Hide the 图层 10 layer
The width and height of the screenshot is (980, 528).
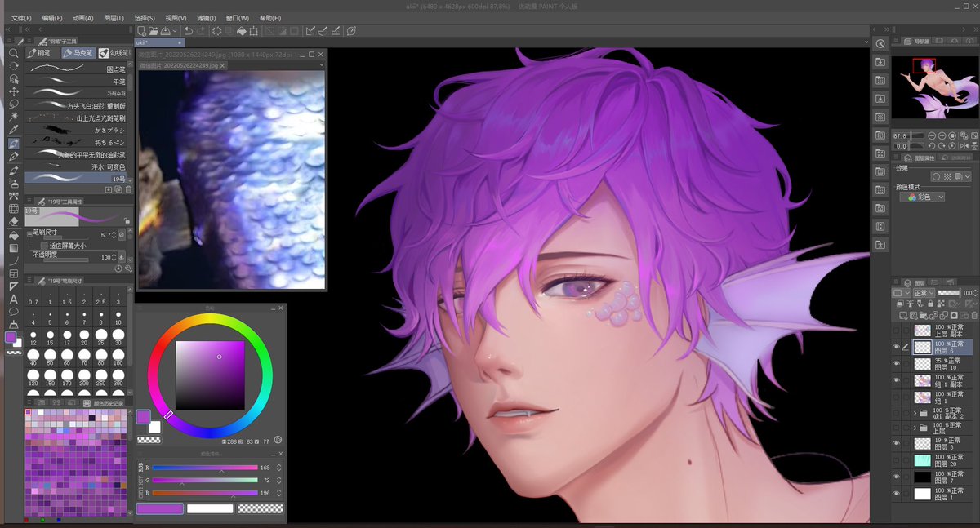(x=896, y=364)
